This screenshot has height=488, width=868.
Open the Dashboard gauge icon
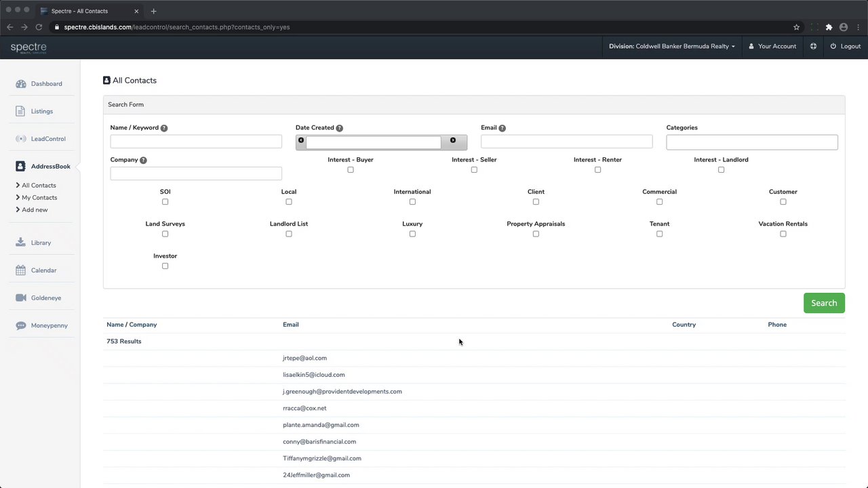pos(20,84)
